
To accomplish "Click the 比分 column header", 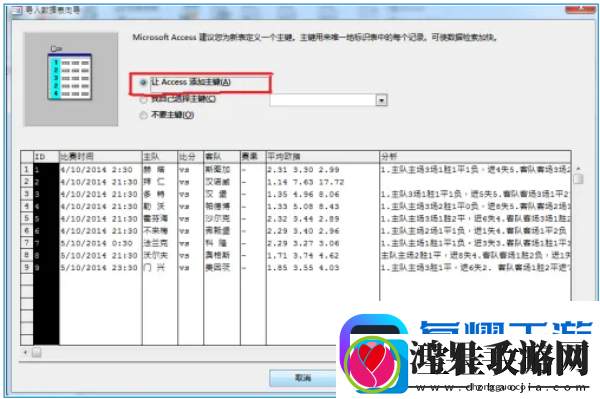I will point(190,156).
